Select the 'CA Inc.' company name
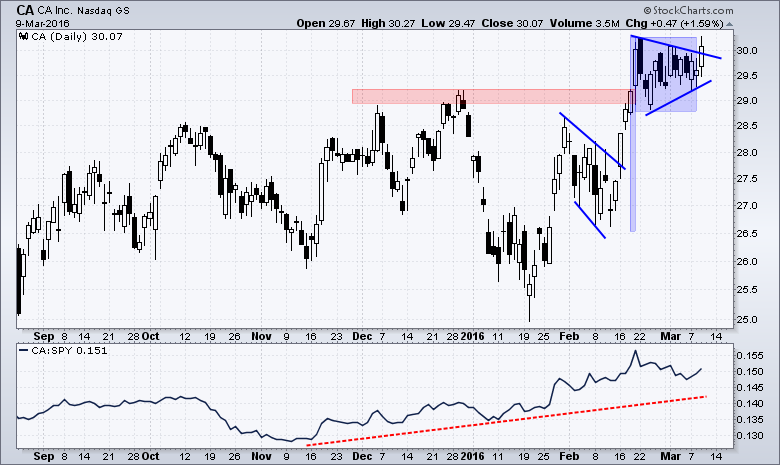 [55, 11]
